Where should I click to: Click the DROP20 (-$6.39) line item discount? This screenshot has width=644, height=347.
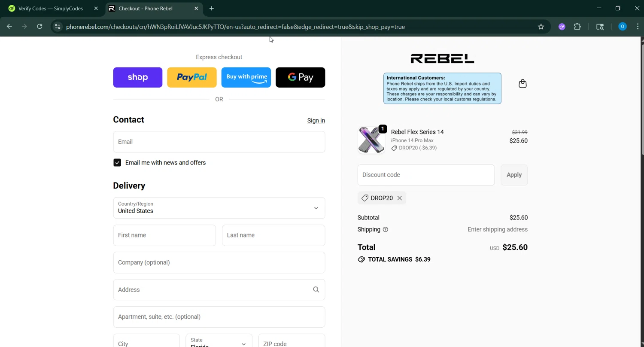click(x=414, y=148)
